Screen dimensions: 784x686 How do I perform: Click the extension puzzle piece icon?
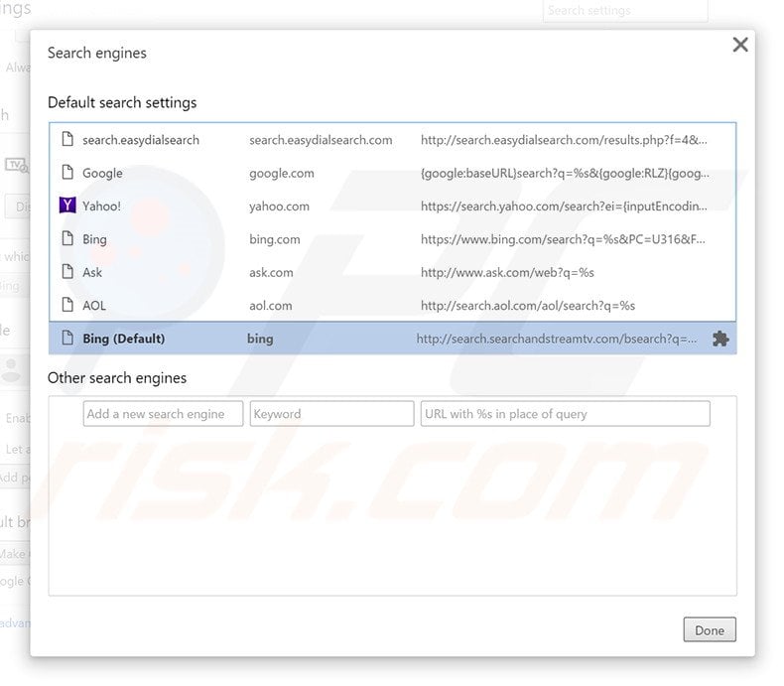tap(720, 339)
